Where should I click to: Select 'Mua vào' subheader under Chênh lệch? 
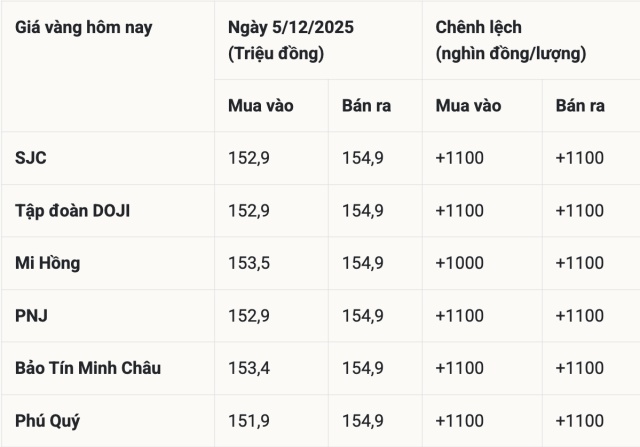click(x=469, y=106)
